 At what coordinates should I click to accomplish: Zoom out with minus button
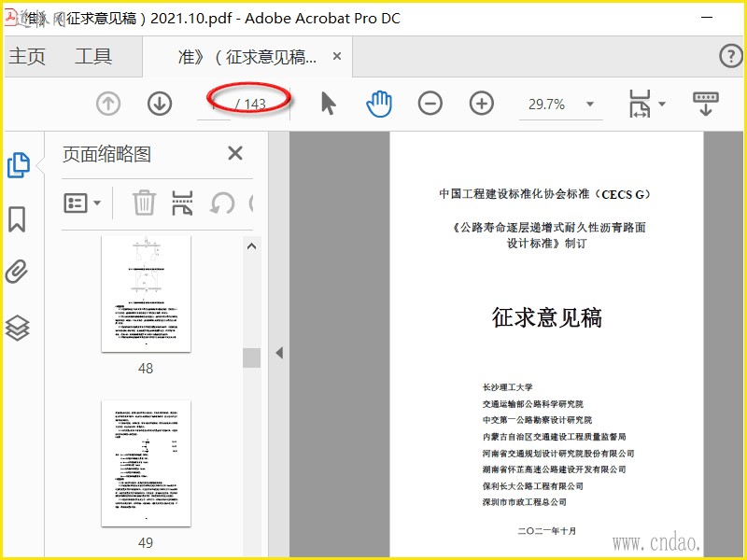click(430, 104)
